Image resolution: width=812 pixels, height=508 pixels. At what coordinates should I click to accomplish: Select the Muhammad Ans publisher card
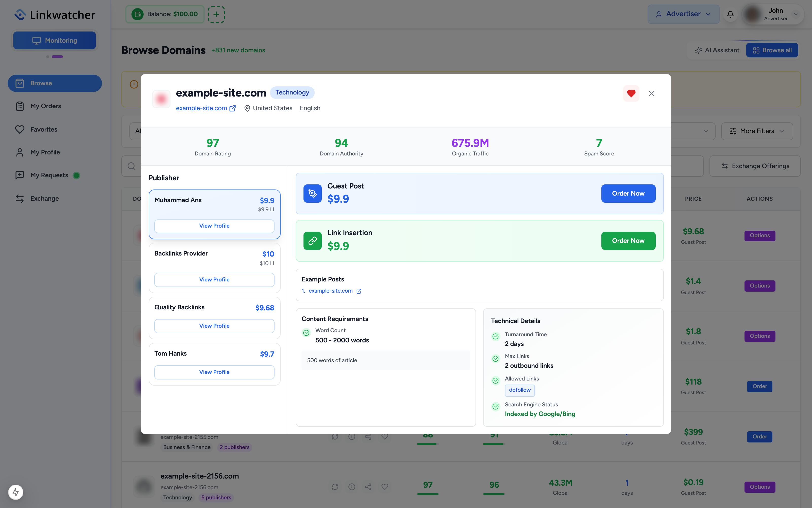(x=214, y=214)
